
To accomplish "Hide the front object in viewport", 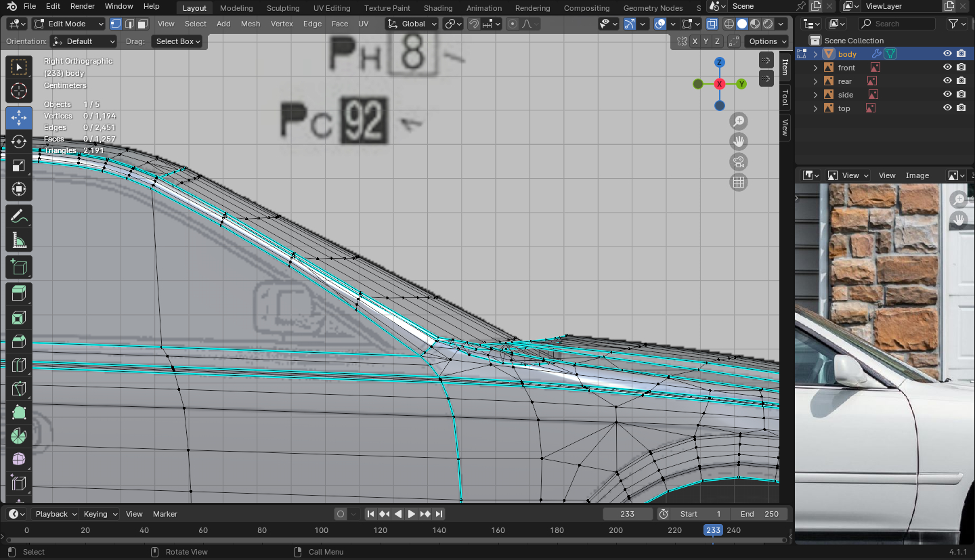I will pyautogui.click(x=947, y=68).
